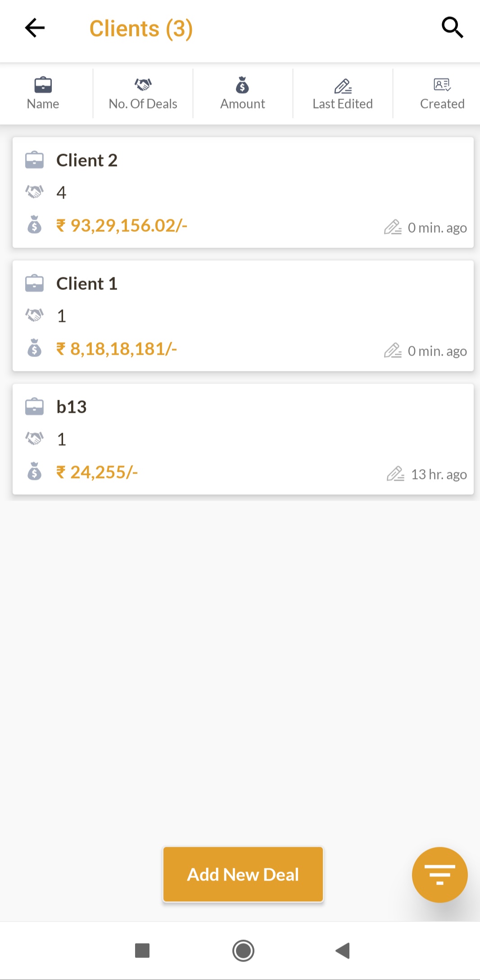480x980 pixels.
Task: Click the edit pencil icon on Client 2
Action: [393, 227]
